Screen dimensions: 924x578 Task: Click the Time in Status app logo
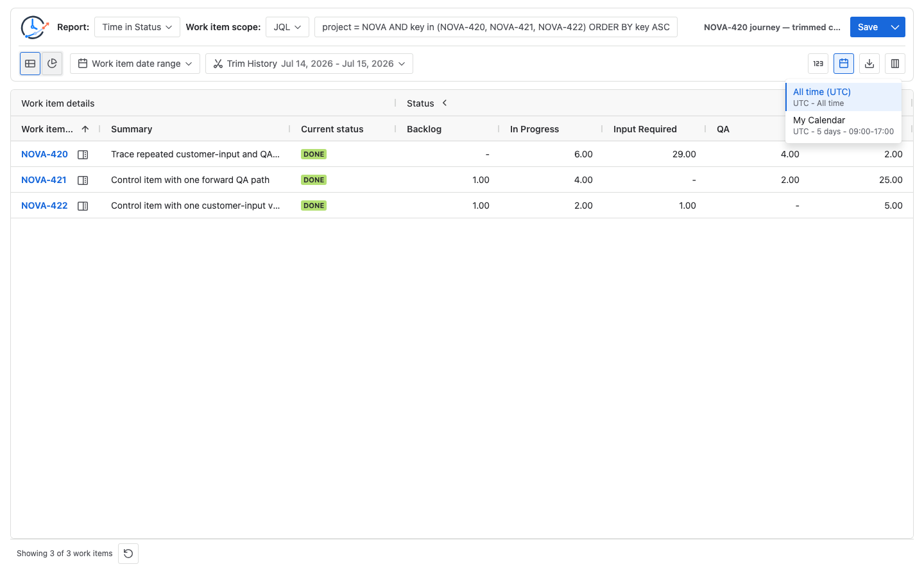pyautogui.click(x=34, y=27)
